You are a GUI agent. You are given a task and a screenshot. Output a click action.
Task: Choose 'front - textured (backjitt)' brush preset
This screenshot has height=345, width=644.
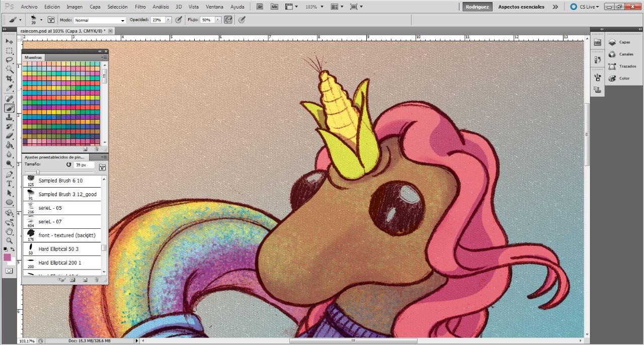tap(62, 235)
